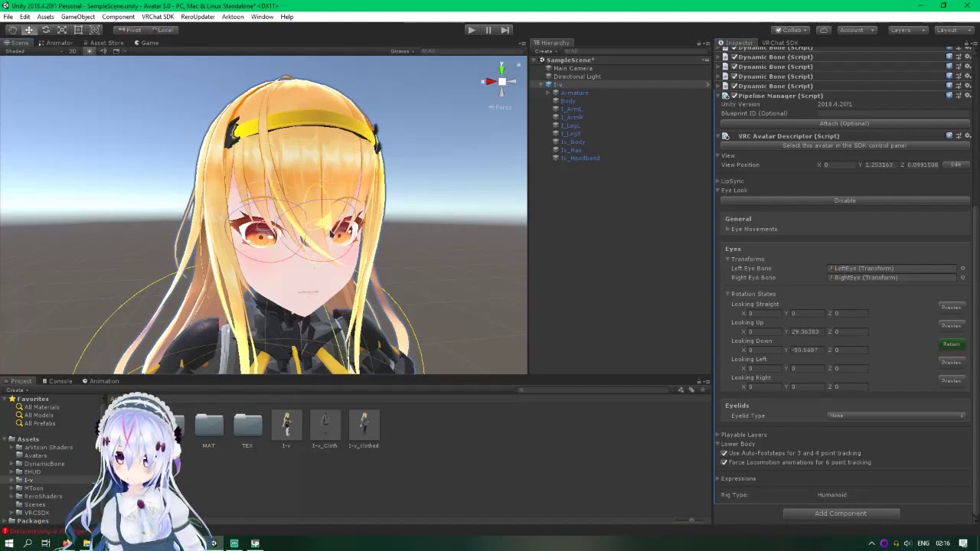This screenshot has width=980, height=551.
Task: Select Directional Light in Hierarchy
Action: coord(577,77)
